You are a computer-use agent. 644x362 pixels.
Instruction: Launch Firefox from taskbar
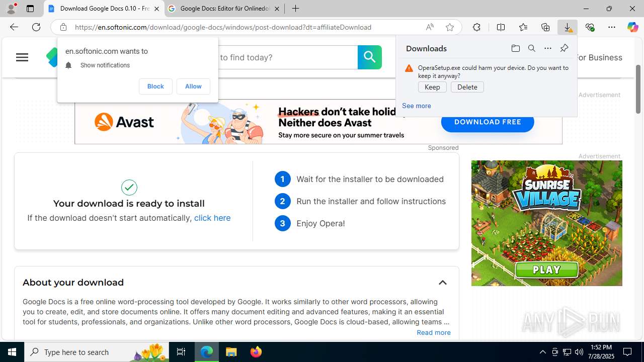coord(256,352)
